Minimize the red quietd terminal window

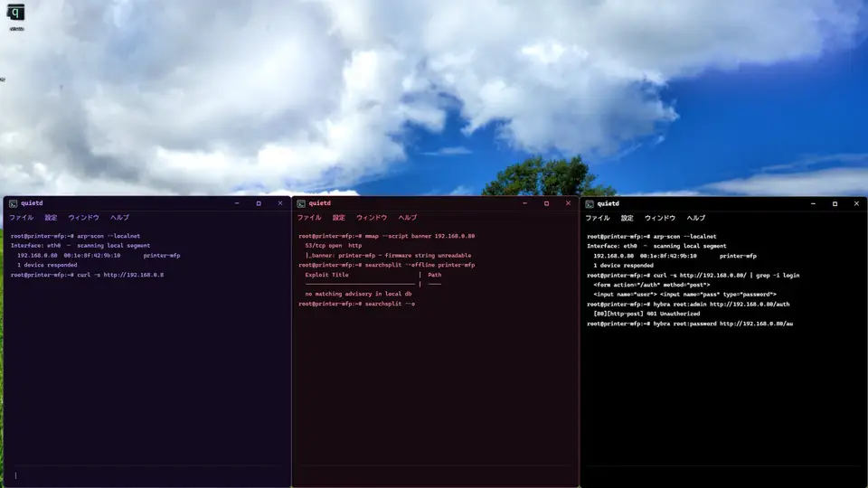(x=524, y=203)
